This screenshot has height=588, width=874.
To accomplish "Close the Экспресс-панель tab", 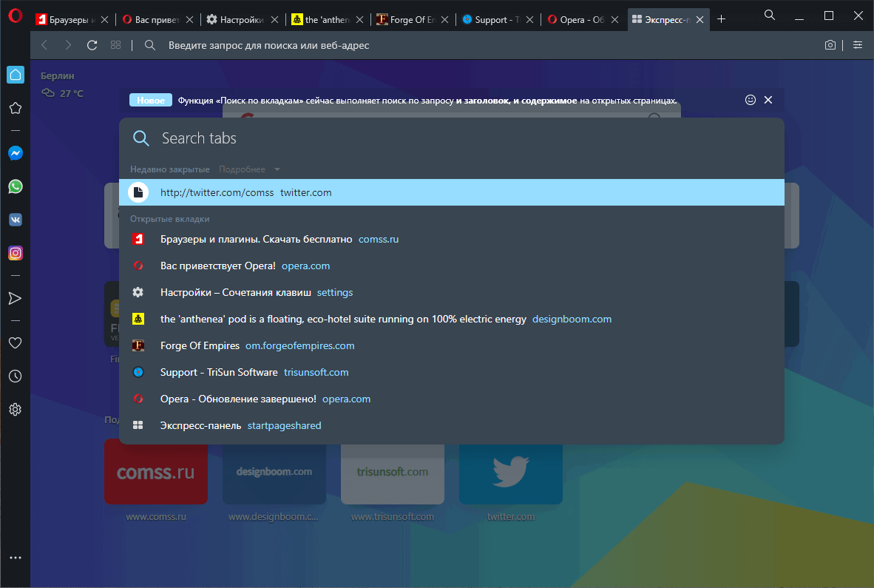I will [x=699, y=19].
